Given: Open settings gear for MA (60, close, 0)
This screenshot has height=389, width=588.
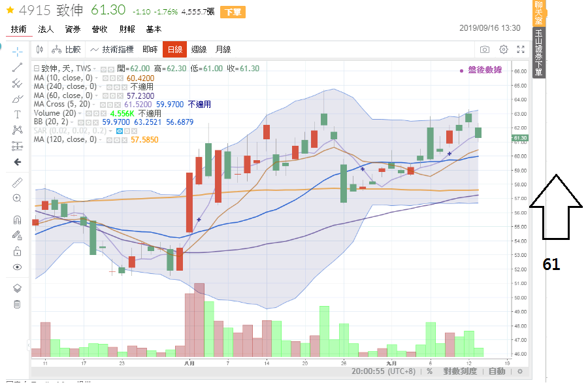Looking at the screenshot, I should pos(113,96).
